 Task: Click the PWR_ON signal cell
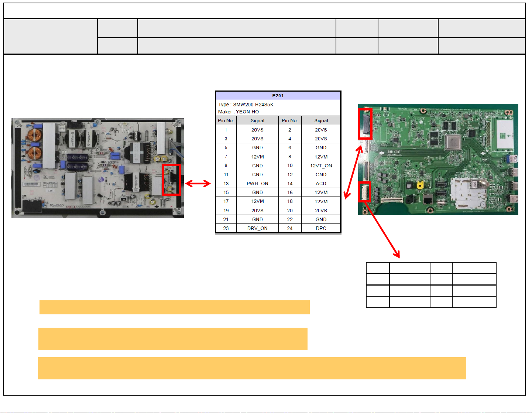pyautogui.click(x=257, y=184)
